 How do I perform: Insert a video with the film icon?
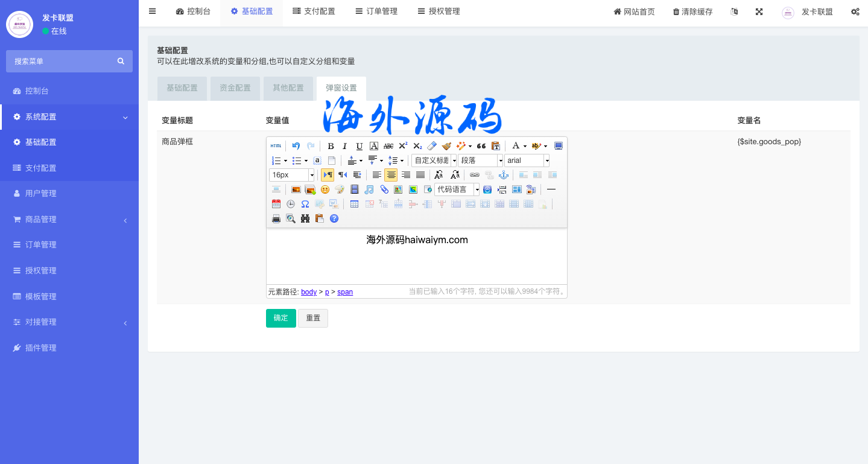click(354, 189)
